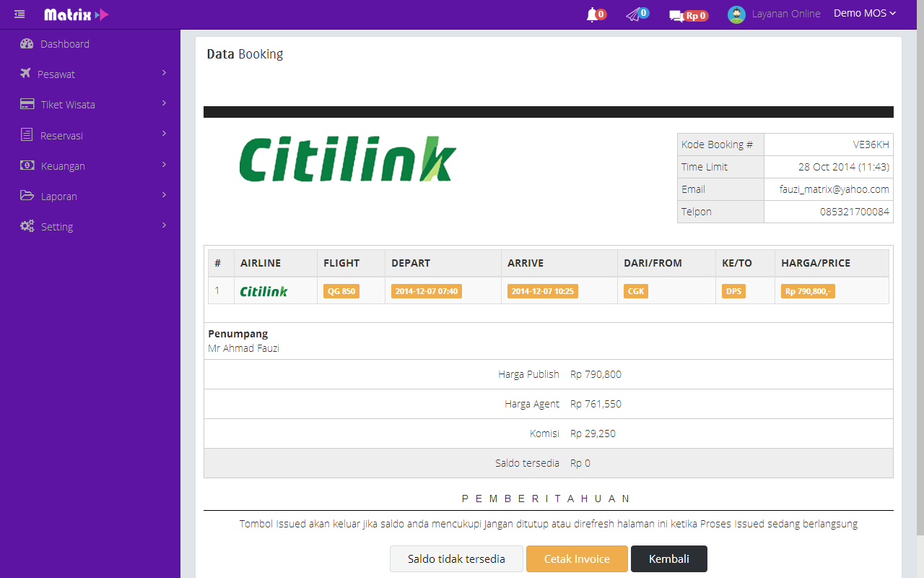Expand the Pesawat submenu chevron
Screen dimensions: 924x578
(x=164, y=73)
